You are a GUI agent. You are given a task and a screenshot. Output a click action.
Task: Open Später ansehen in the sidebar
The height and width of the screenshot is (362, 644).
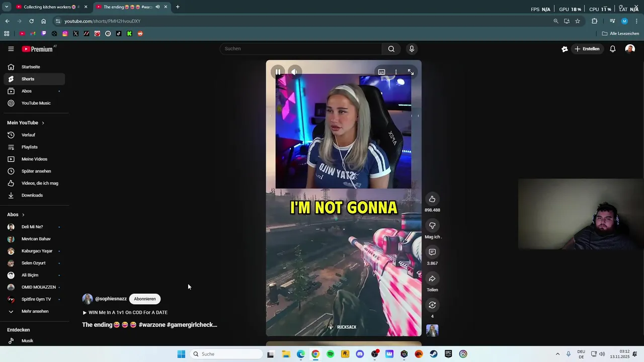point(34,171)
